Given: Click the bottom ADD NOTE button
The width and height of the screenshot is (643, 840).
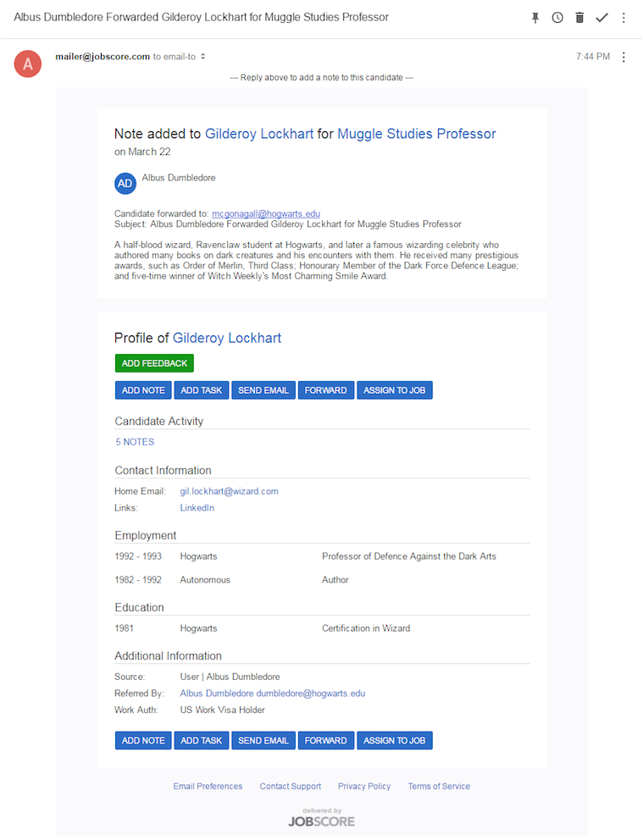Looking at the screenshot, I should click(143, 740).
